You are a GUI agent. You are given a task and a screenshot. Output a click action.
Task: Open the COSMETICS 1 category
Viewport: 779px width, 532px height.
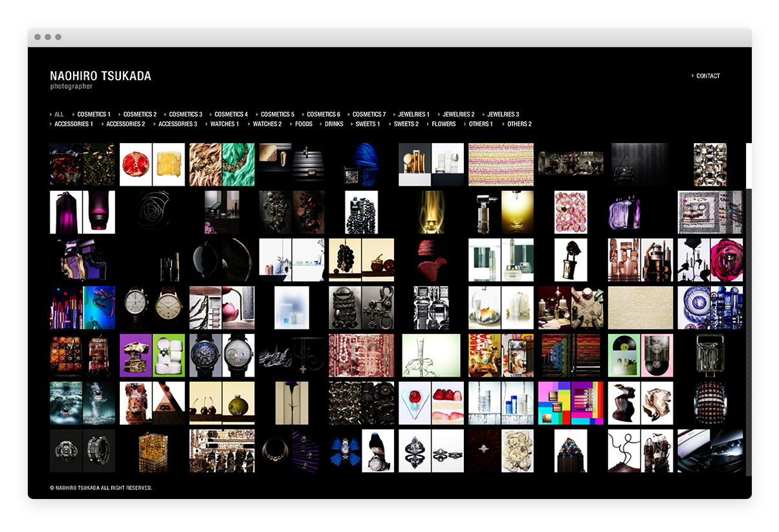click(x=94, y=115)
